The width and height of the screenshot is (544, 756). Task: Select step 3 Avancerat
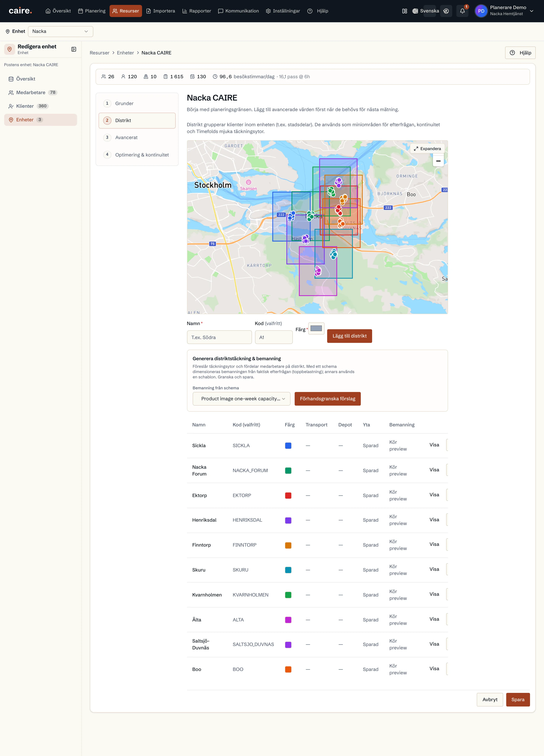137,137
